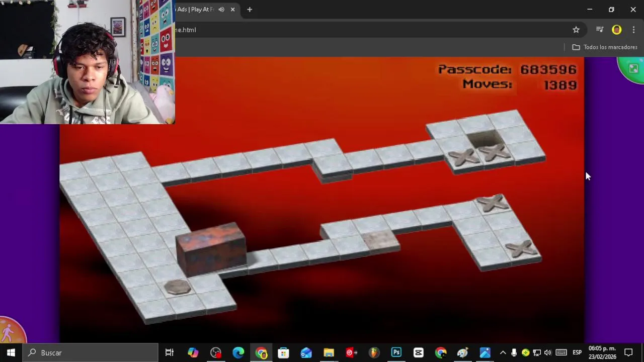Bookmark this page with the star icon
This screenshot has width=644, height=362.
[x=576, y=30]
